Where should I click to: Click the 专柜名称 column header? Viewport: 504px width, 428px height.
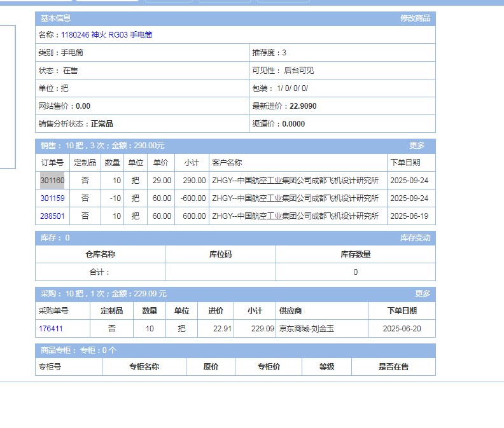[144, 367]
